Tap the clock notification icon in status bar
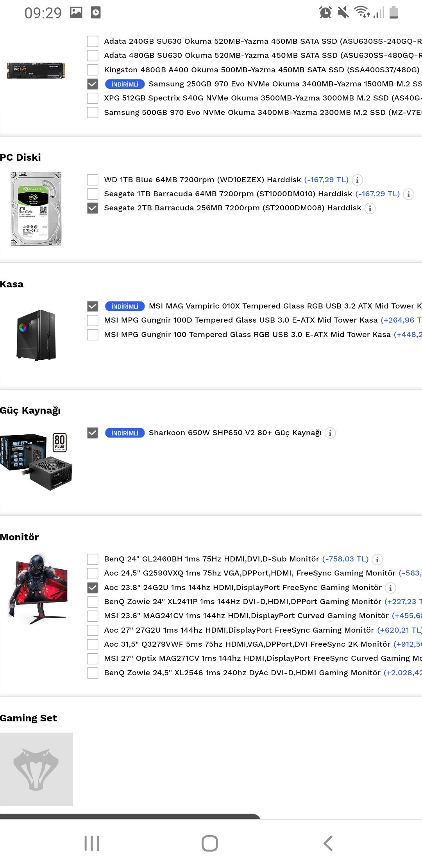The height and width of the screenshot is (868, 422). (96, 13)
